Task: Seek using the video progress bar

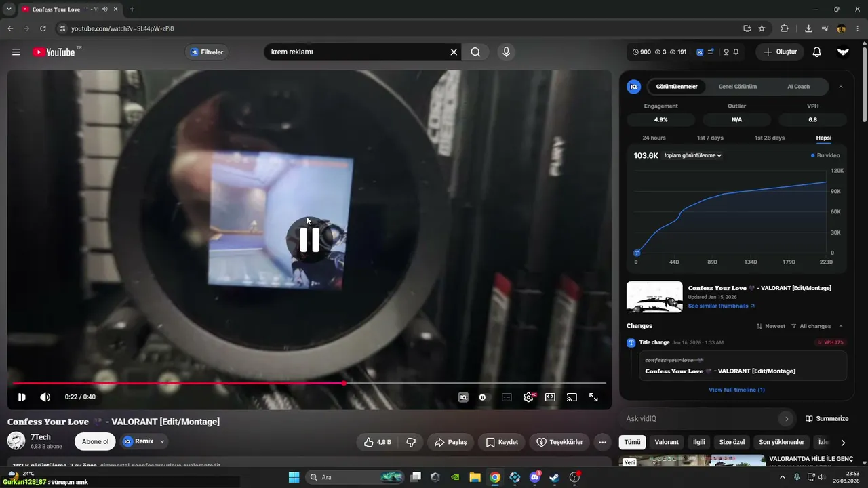Action: (x=309, y=384)
